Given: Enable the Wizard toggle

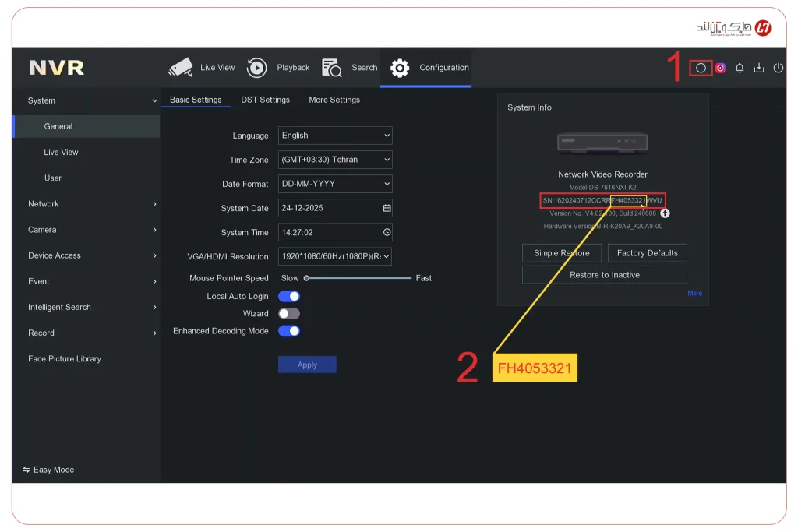Looking at the screenshot, I should [x=289, y=313].
